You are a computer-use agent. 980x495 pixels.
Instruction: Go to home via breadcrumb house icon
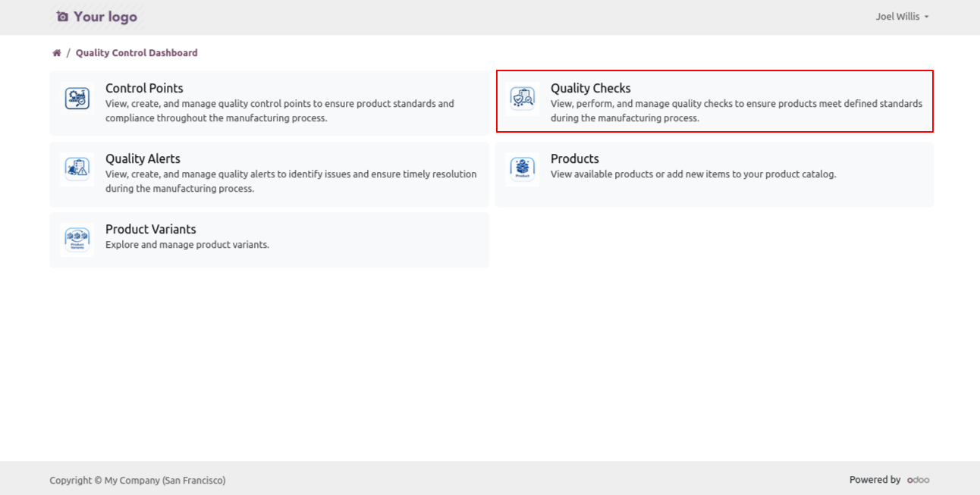click(57, 53)
